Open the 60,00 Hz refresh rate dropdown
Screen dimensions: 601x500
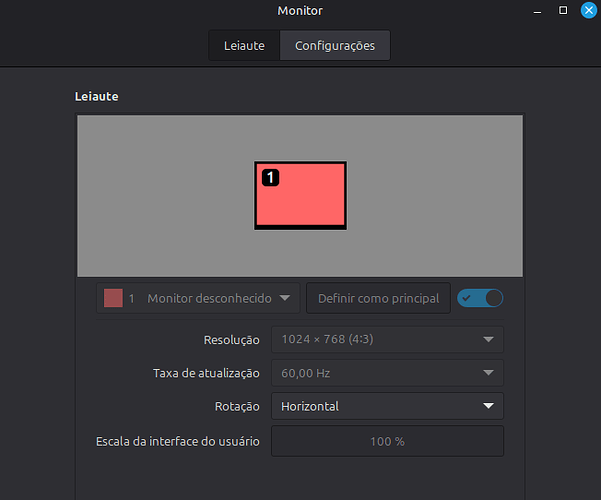pos(387,373)
